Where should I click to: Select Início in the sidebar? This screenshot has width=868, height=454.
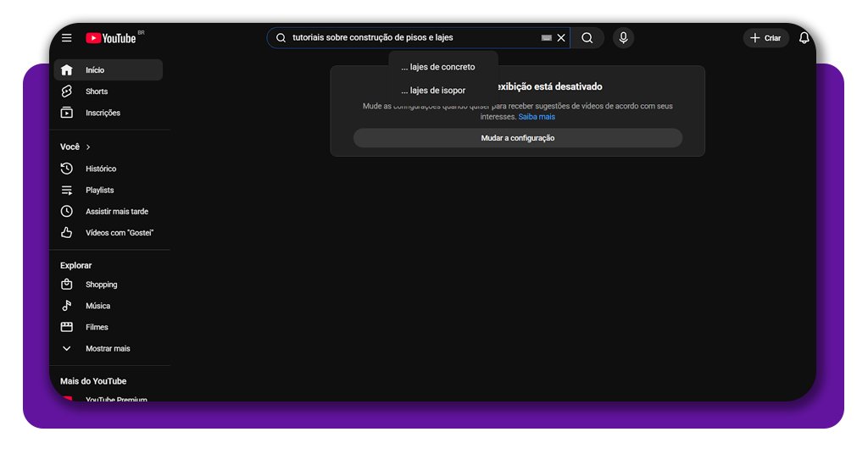click(x=95, y=70)
